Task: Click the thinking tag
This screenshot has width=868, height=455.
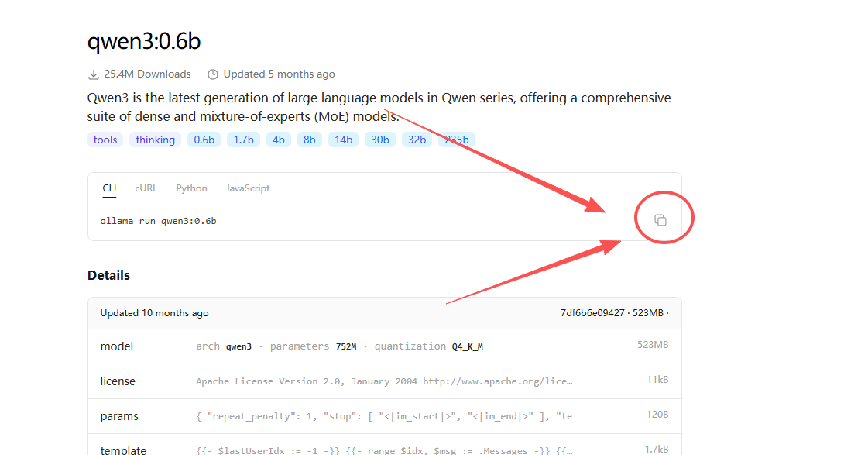Action: pyautogui.click(x=156, y=140)
